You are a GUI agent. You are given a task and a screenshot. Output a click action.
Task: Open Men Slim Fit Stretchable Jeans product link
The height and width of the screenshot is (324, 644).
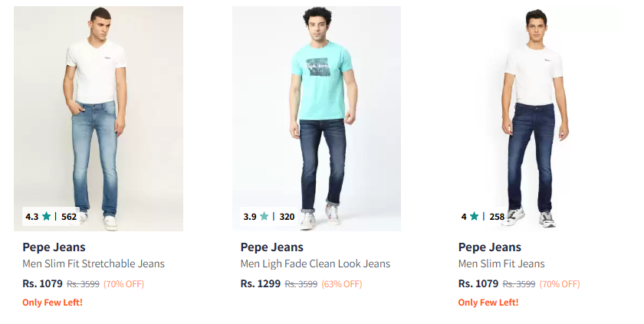tap(94, 264)
